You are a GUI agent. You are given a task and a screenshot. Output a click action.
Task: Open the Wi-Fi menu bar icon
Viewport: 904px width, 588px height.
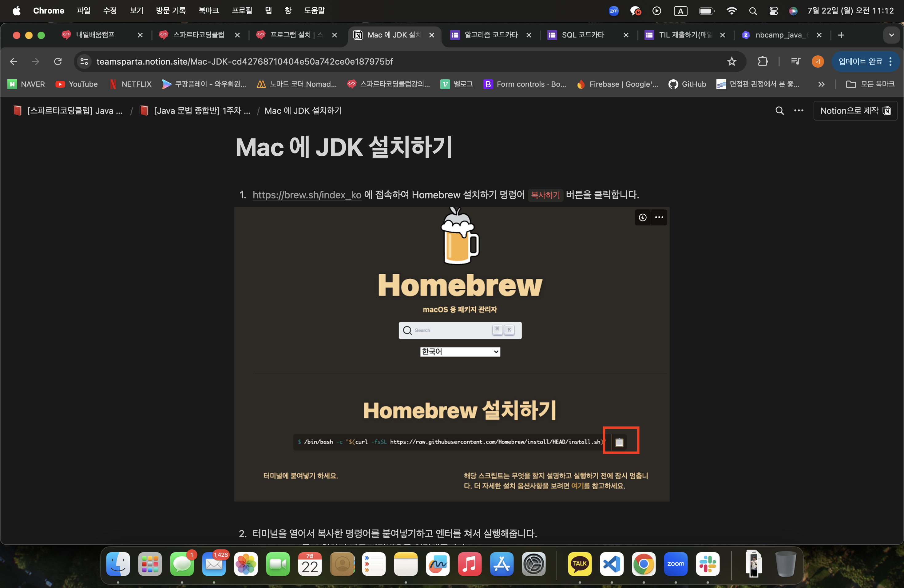(732, 11)
